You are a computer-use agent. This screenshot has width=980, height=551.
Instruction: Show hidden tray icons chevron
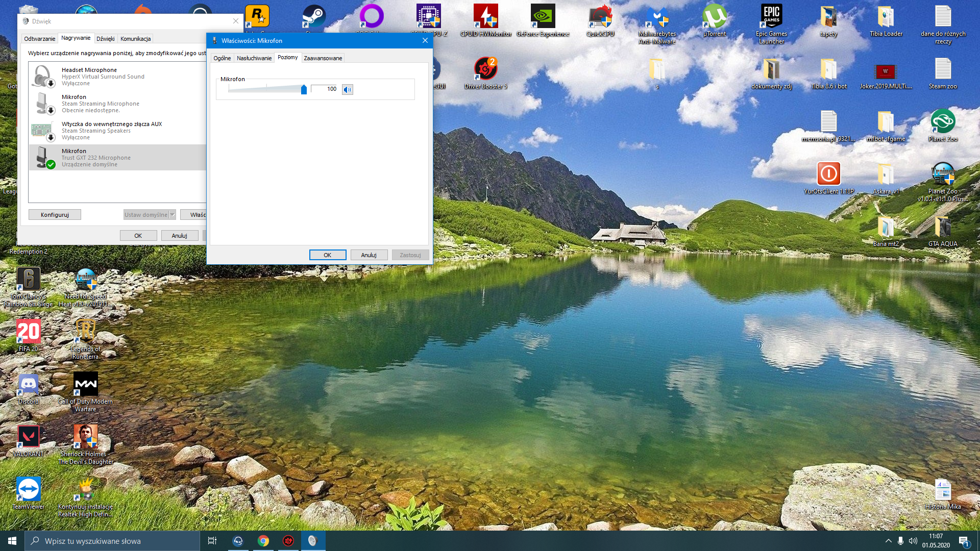[888, 541]
